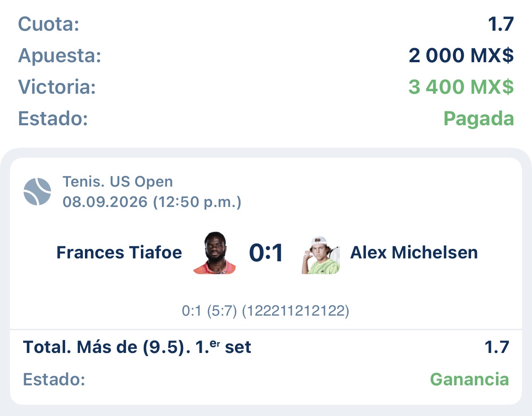Tap the Estado label inside bet card

(54, 380)
